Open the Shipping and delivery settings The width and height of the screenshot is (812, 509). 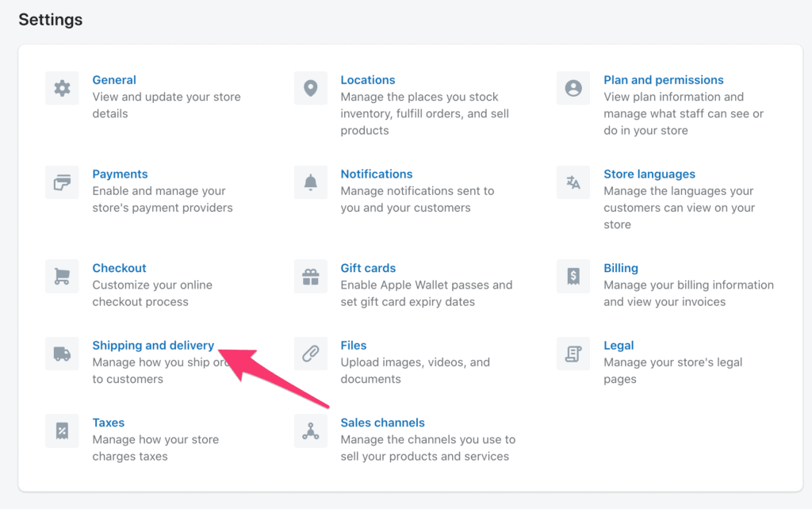click(x=153, y=346)
